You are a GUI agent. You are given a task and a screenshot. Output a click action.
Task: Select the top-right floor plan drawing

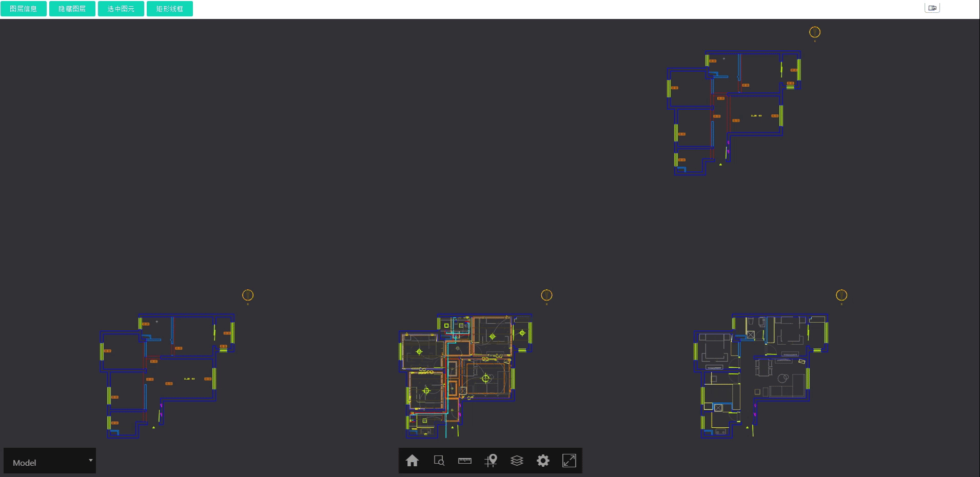click(734, 112)
